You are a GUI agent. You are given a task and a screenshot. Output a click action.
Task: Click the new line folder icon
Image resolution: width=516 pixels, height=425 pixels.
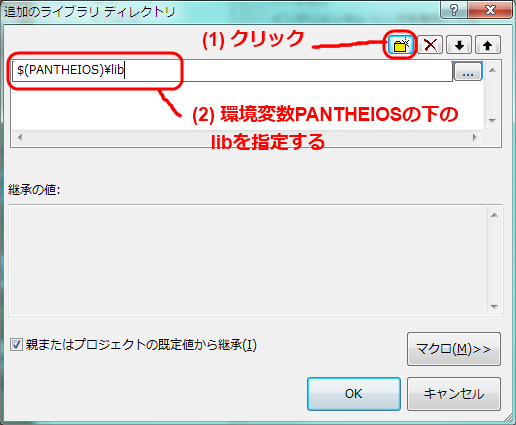401,45
